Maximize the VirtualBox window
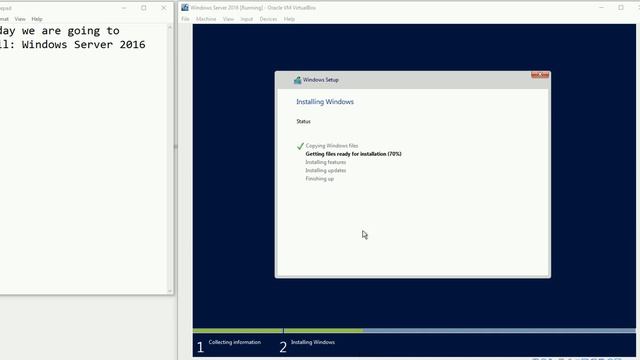 [621, 7]
